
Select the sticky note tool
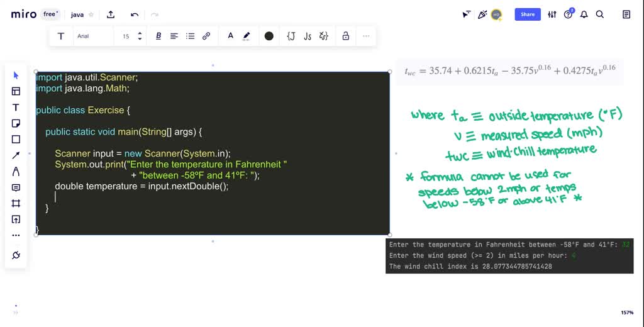(16, 123)
